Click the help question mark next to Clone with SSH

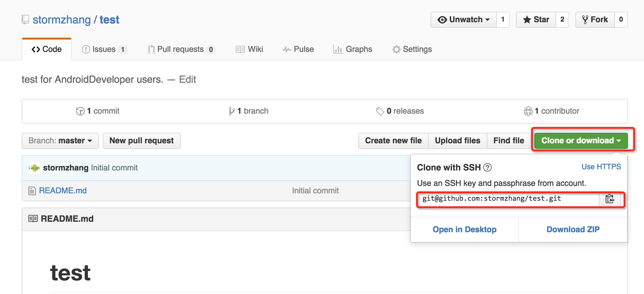click(487, 168)
